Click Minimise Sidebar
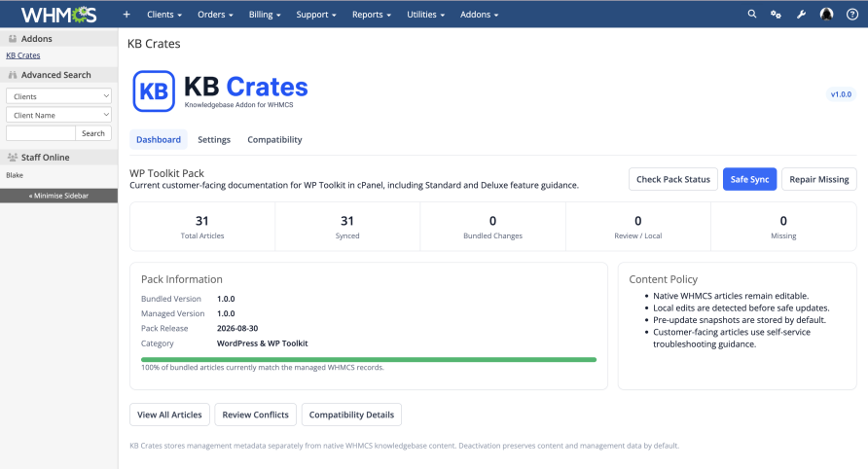The width and height of the screenshot is (868, 469). point(58,196)
